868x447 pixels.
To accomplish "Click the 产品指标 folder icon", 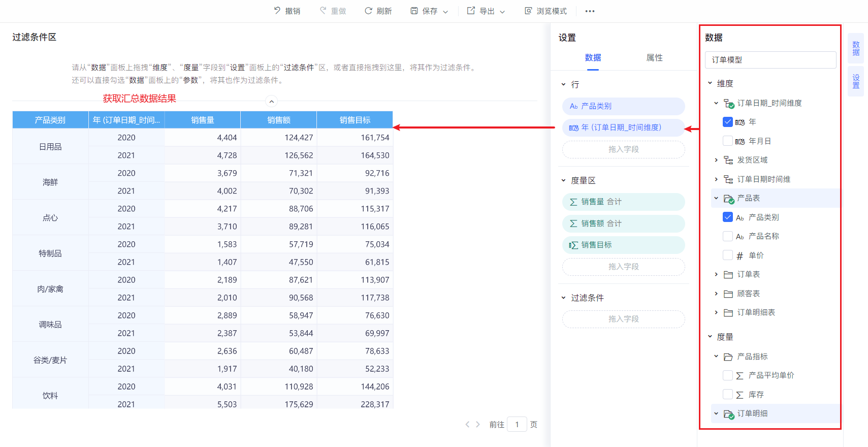I will (x=728, y=357).
